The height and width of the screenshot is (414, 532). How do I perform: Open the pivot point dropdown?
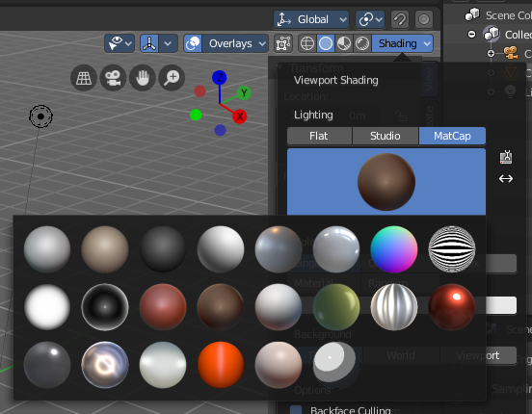point(370,19)
